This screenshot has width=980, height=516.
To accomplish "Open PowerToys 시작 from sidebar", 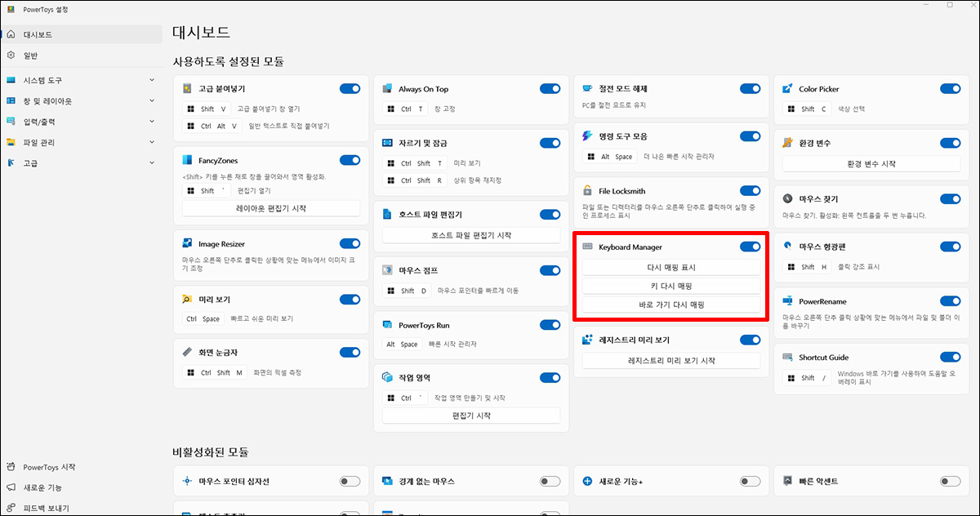I will [82, 467].
